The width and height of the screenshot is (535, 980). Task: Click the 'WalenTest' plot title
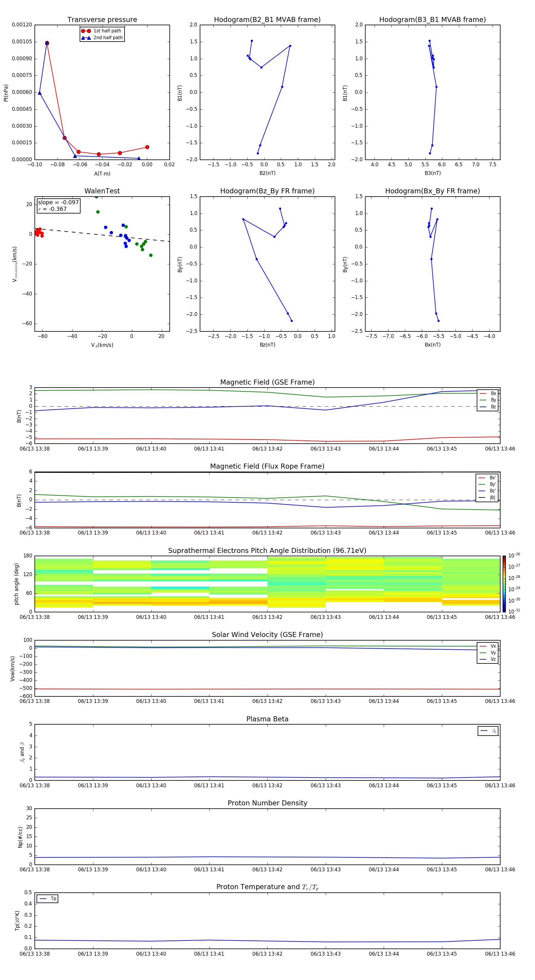102,191
